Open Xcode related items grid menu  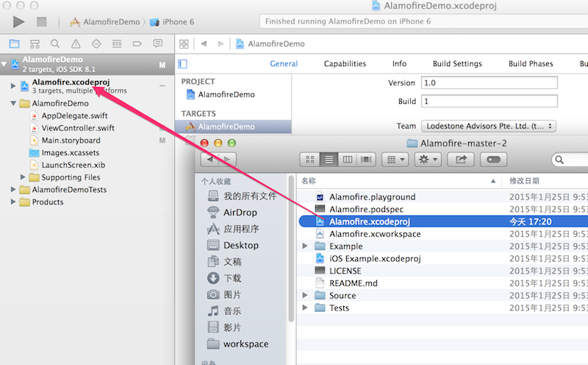pyautogui.click(x=184, y=44)
